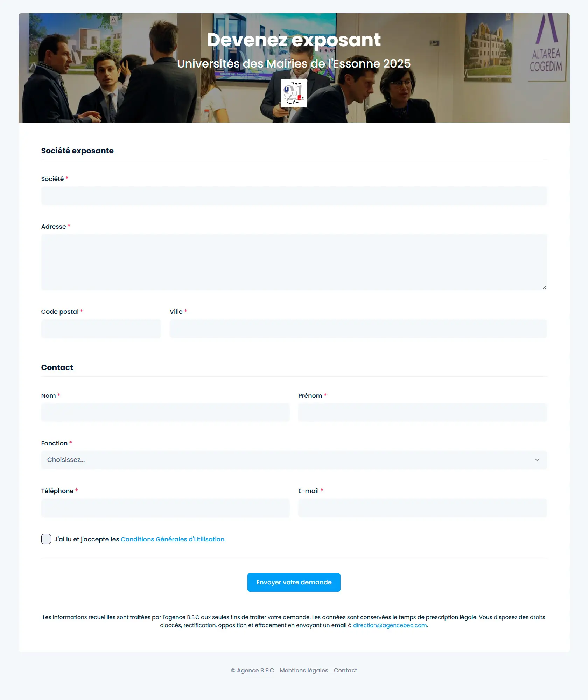This screenshot has height=700, width=588.
Task: Click into the Adresse text area
Action: click(x=294, y=262)
